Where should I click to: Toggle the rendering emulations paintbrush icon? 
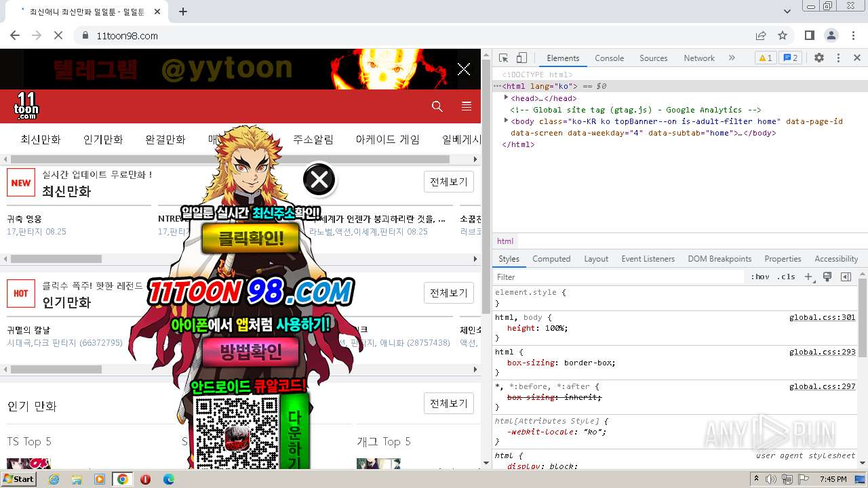827,277
